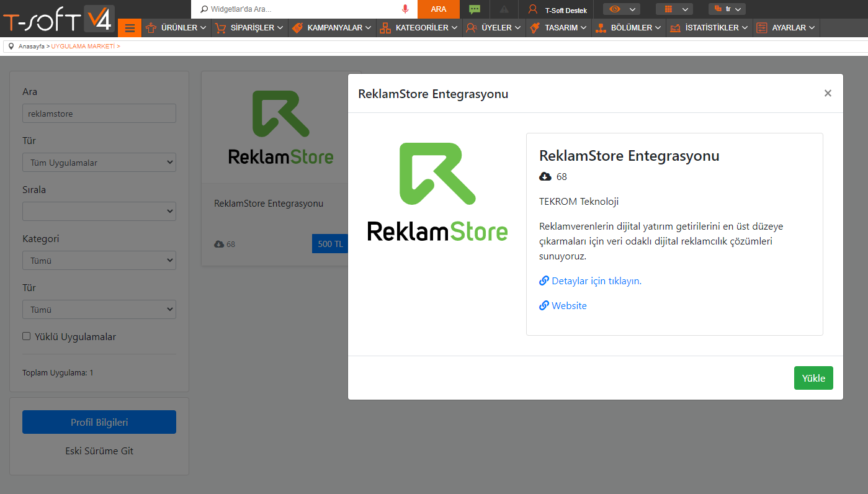Click the ÜYELER people icon
Screen dimensions: 868x494
[472, 28]
